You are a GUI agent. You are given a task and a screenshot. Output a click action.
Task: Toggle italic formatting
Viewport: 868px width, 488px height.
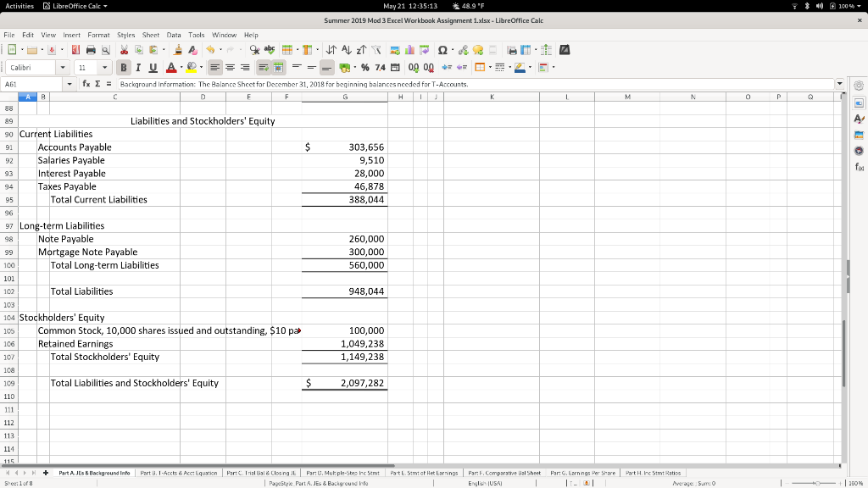tap(138, 68)
